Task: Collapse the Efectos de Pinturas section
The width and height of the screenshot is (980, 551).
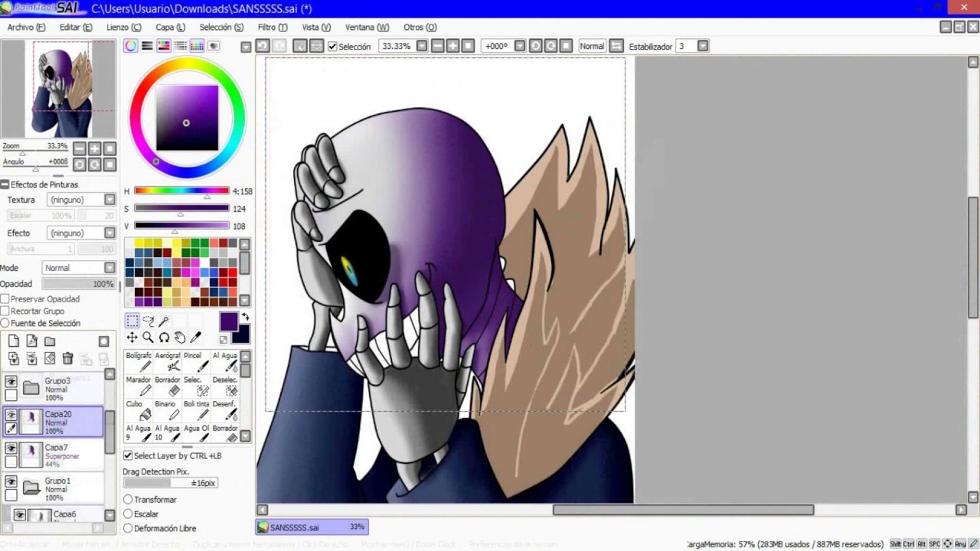Action: pyautogui.click(x=5, y=184)
